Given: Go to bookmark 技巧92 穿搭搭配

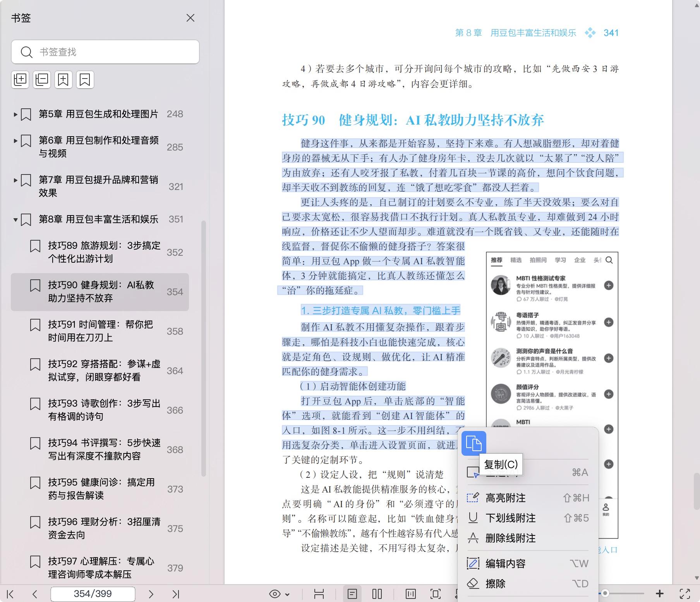Looking at the screenshot, I should coord(104,370).
